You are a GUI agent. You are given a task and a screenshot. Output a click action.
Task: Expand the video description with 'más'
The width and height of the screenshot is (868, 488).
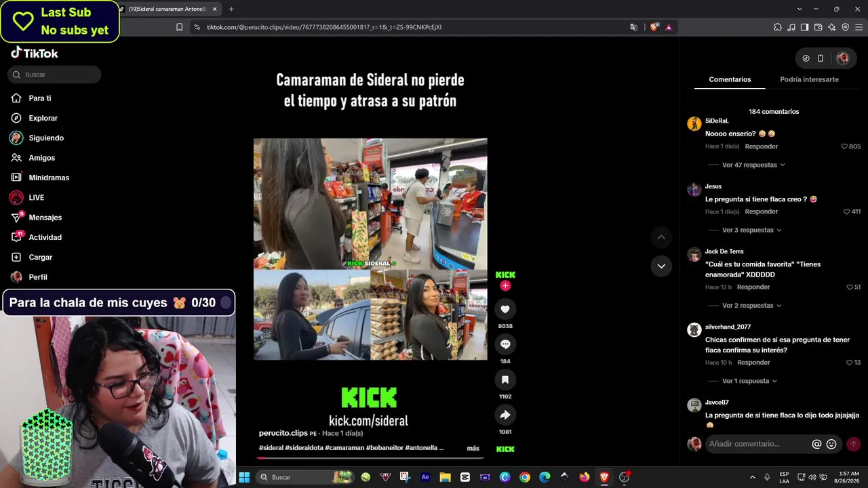tap(473, 448)
